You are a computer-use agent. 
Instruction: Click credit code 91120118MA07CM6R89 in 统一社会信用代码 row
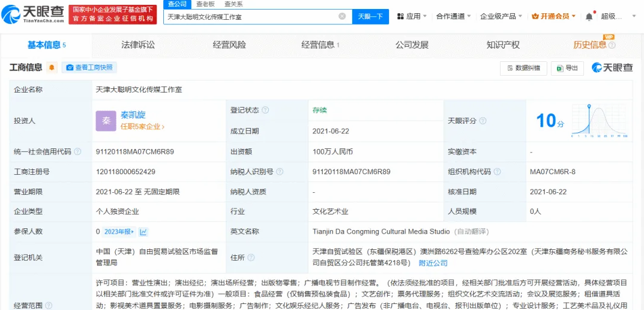(134, 152)
